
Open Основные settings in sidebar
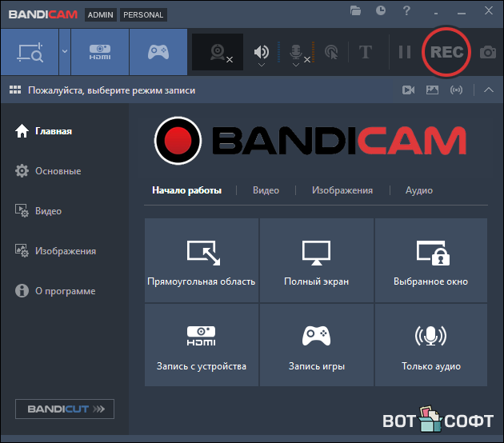(48, 171)
